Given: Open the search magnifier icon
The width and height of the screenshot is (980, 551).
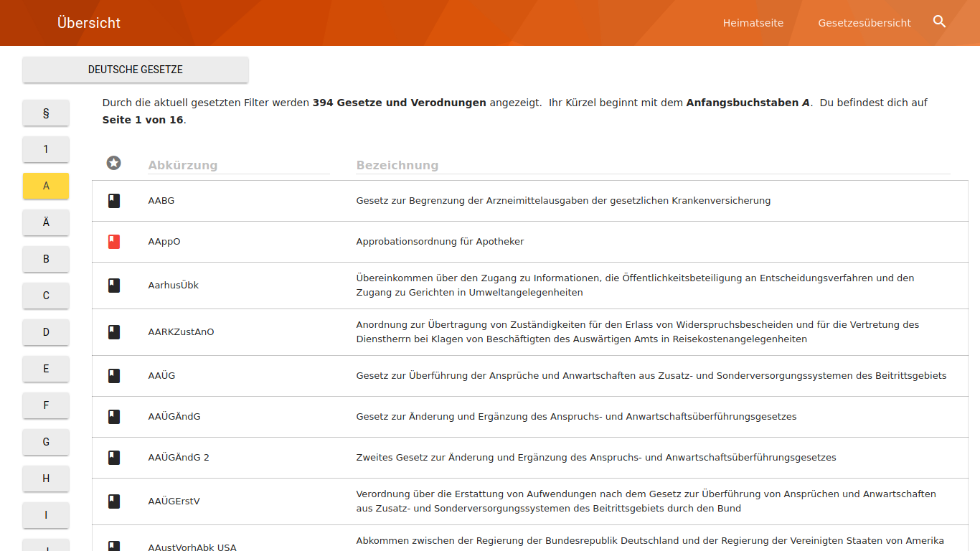Looking at the screenshot, I should click(x=939, y=22).
